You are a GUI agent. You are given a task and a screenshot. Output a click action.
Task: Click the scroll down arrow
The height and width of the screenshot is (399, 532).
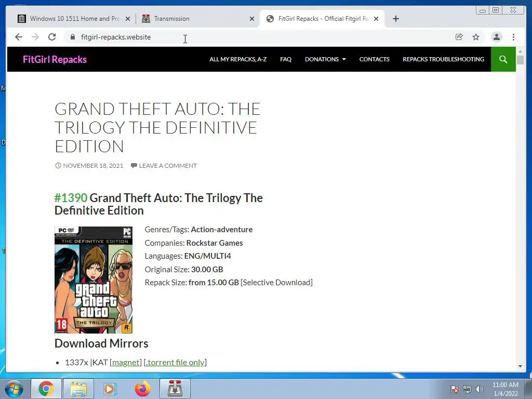click(x=520, y=366)
